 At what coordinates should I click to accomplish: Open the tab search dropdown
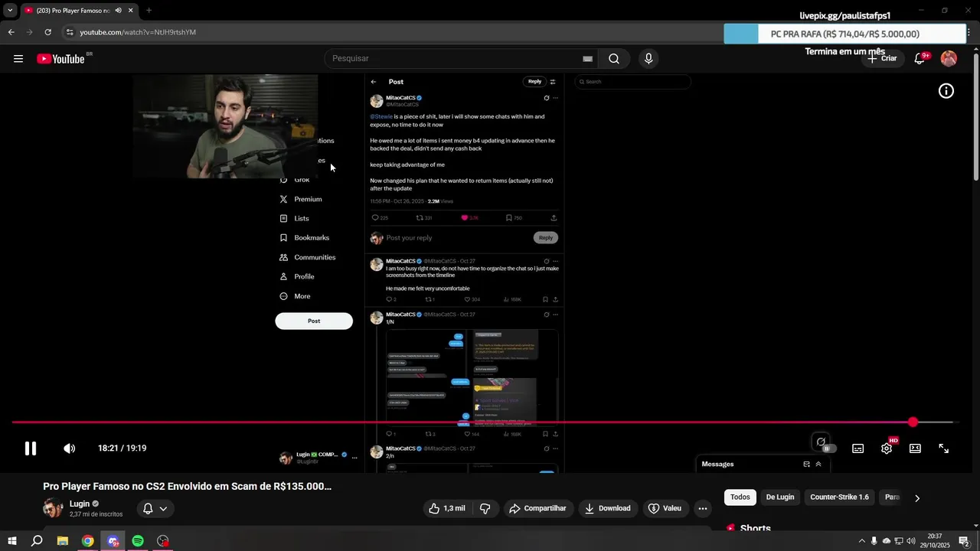pyautogui.click(x=10, y=11)
